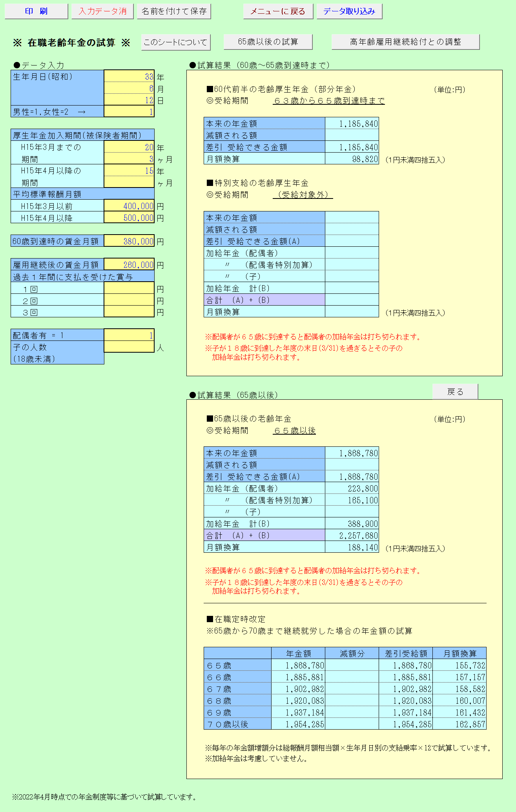Select the gender code input field
516x812 pixels.
coord(129,112)
